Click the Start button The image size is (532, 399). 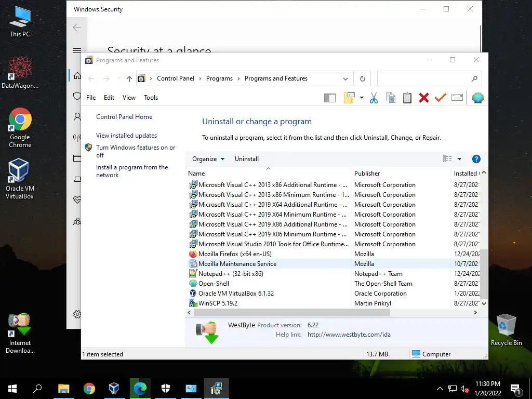pos(12,389)
